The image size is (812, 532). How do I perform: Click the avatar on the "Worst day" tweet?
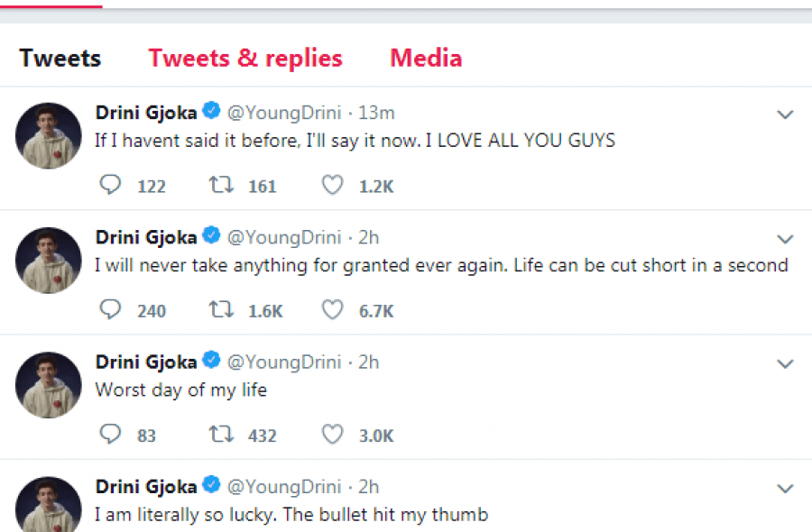(49, 385)
